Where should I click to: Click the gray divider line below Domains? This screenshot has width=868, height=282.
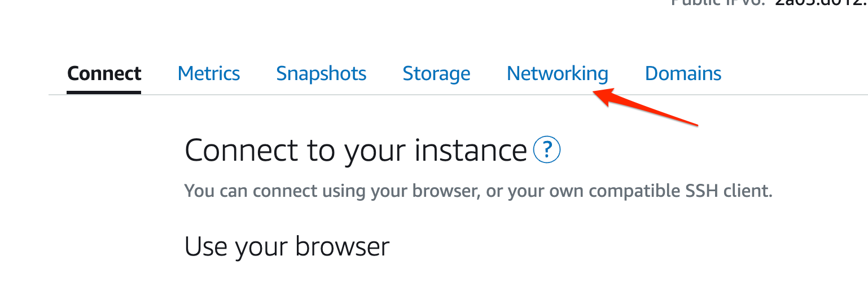[x=683, y=95]
